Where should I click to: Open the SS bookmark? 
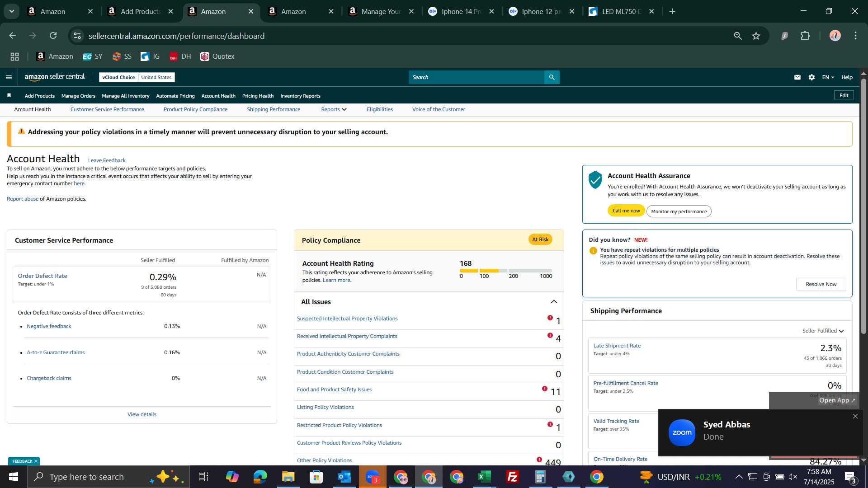tap(122, 56)
